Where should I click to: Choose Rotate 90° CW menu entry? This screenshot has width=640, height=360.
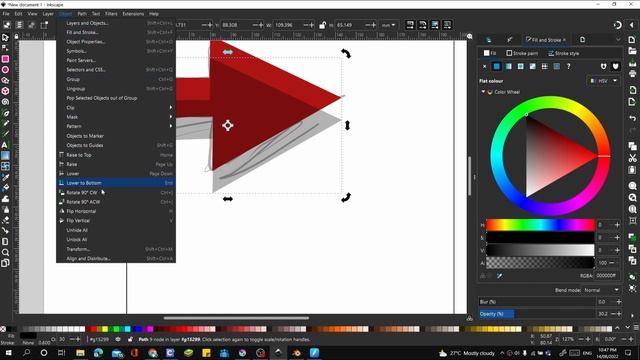(x=116, y=192)
